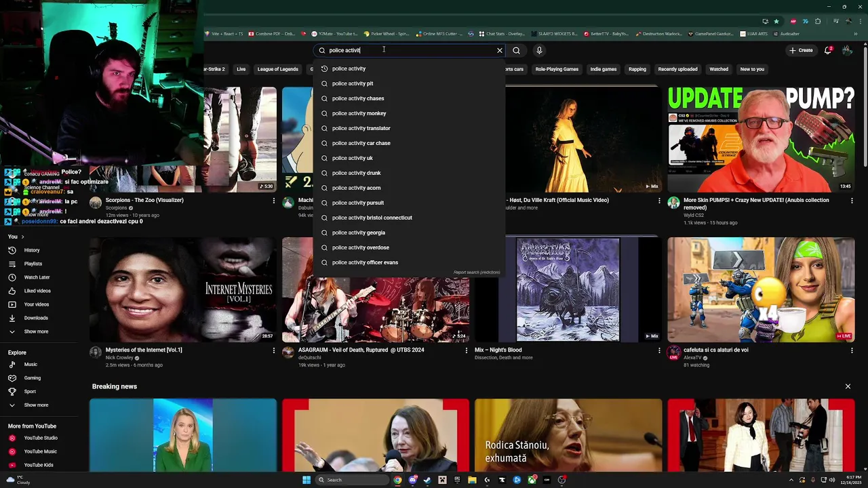Open the Internet Mysteries Vol.1 thumbnail
This screenshot has height=488, width=868.
tap(183, 289)
